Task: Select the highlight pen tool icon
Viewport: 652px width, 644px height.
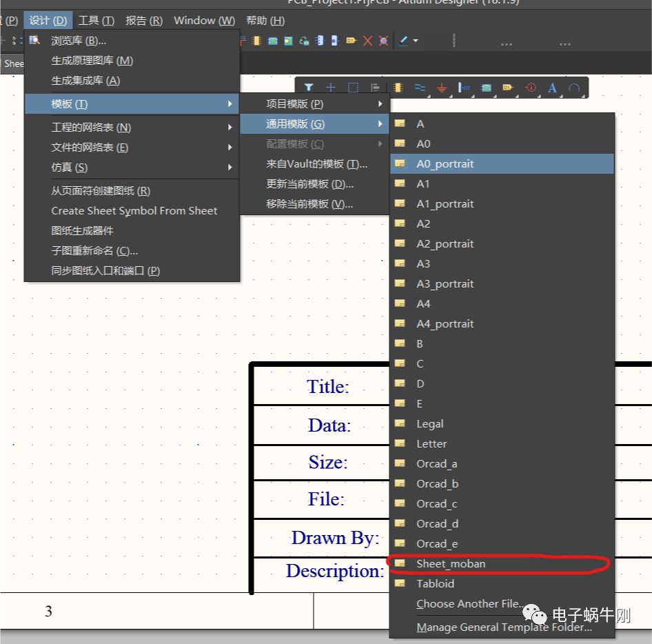Action: click(x=403, y=41)
